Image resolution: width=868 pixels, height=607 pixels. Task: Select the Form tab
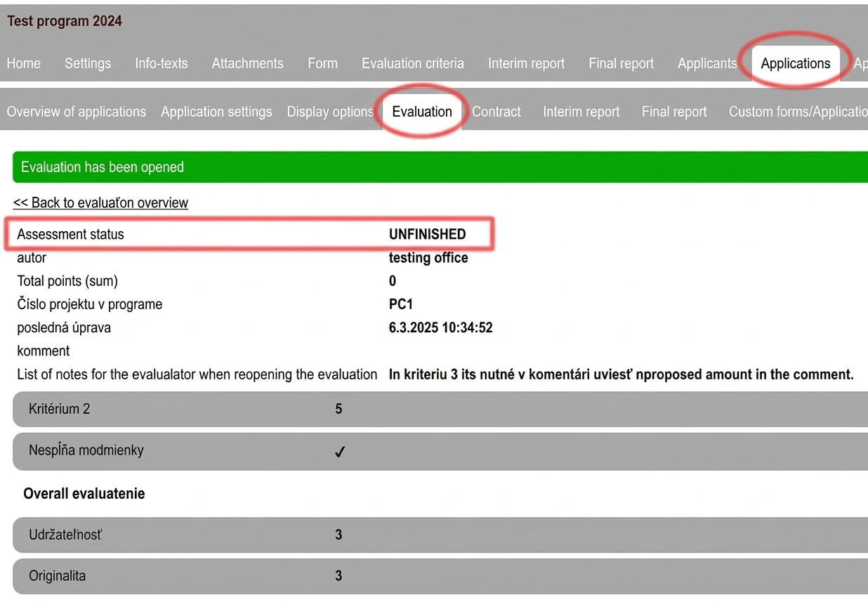tap(322, 63)
